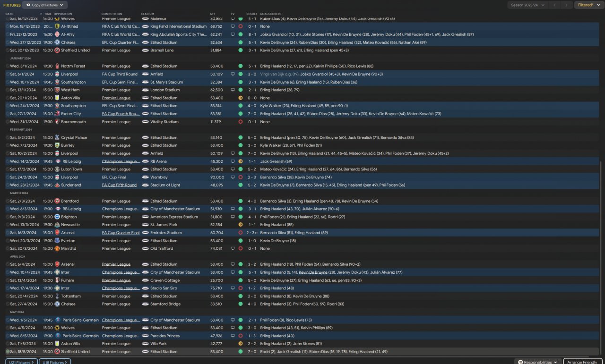Click the TV icon in the Man Utd row
Image resolution: width=605 pixels, height=364 pixels.
(x=233, y=248)
